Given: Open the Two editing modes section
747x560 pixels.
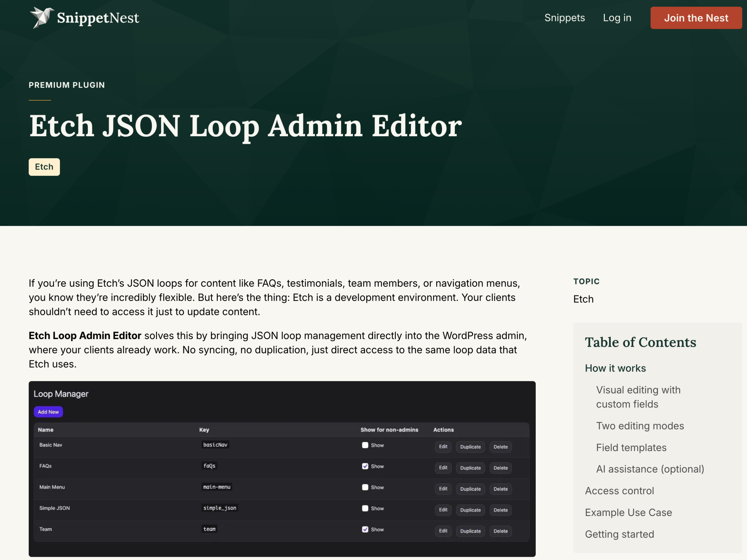Looking at the screenshot, I should pos(640,426).
